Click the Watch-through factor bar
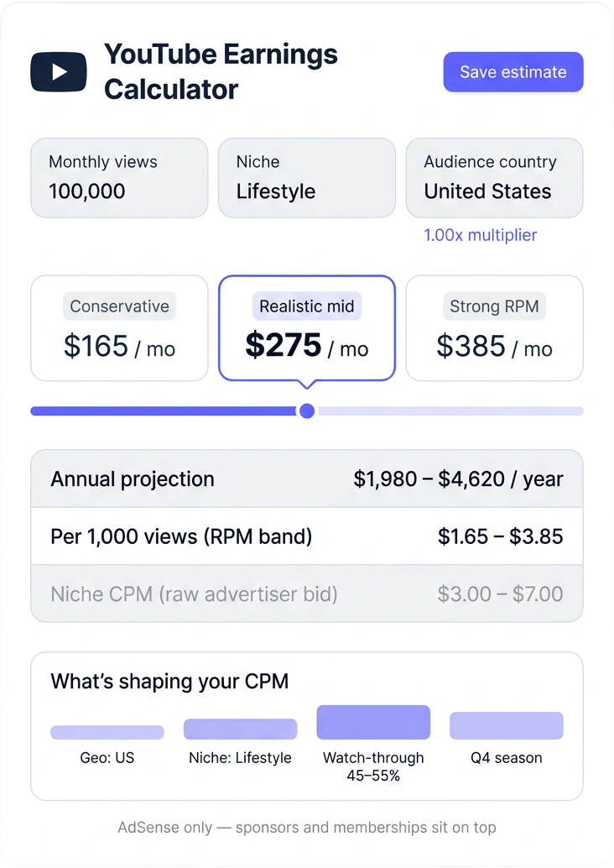This screenshot has height=868, width=614. 373,723
